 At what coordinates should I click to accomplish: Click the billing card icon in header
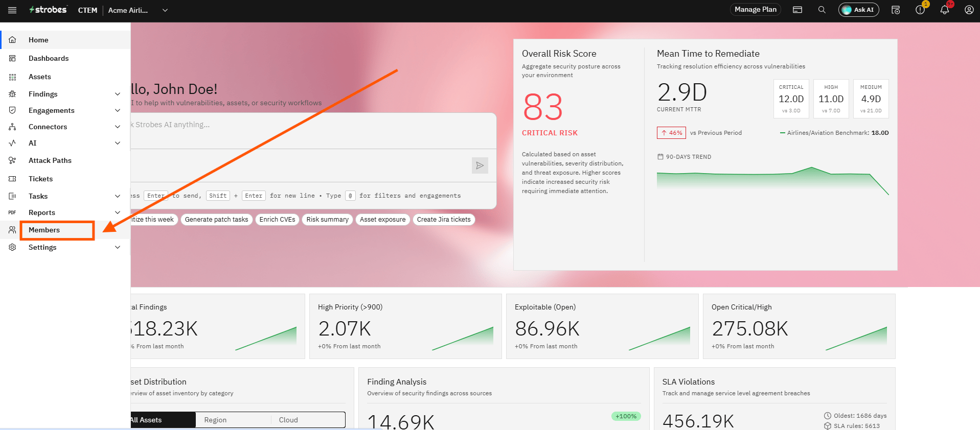coord(797,10)
